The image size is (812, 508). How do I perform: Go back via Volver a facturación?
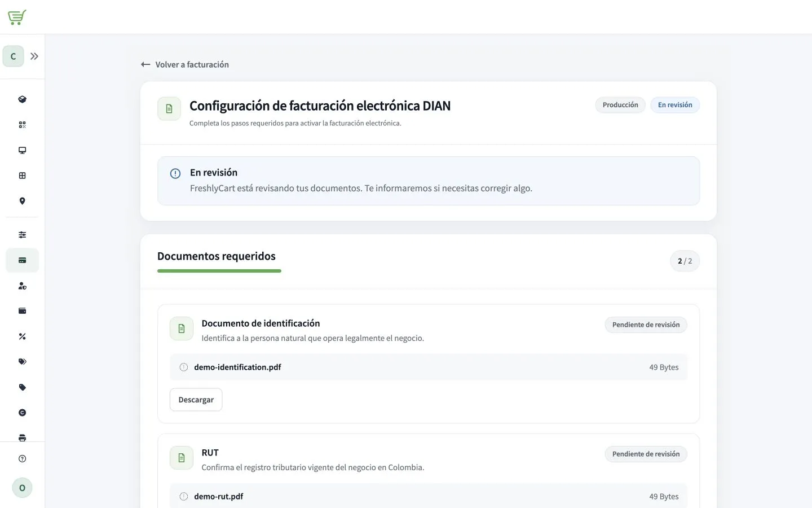(185, 64)
